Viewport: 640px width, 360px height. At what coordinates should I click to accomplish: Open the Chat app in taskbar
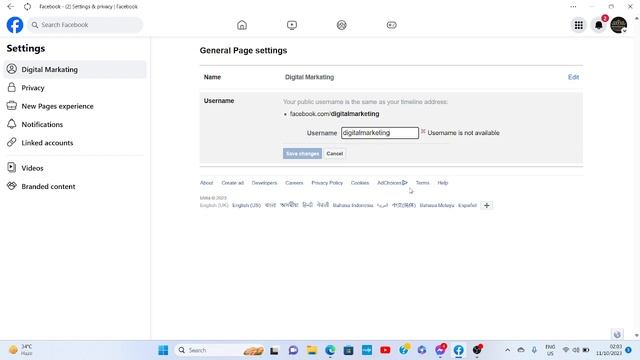coord(293,350)
